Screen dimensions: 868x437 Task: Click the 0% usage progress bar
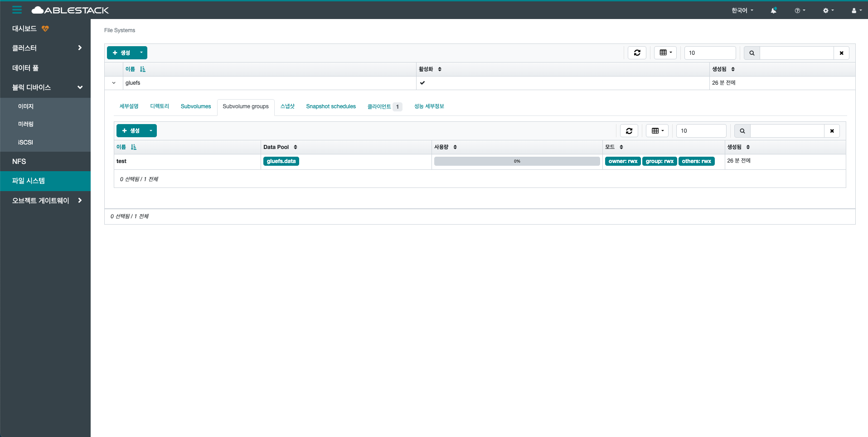(x=517, y=161)
